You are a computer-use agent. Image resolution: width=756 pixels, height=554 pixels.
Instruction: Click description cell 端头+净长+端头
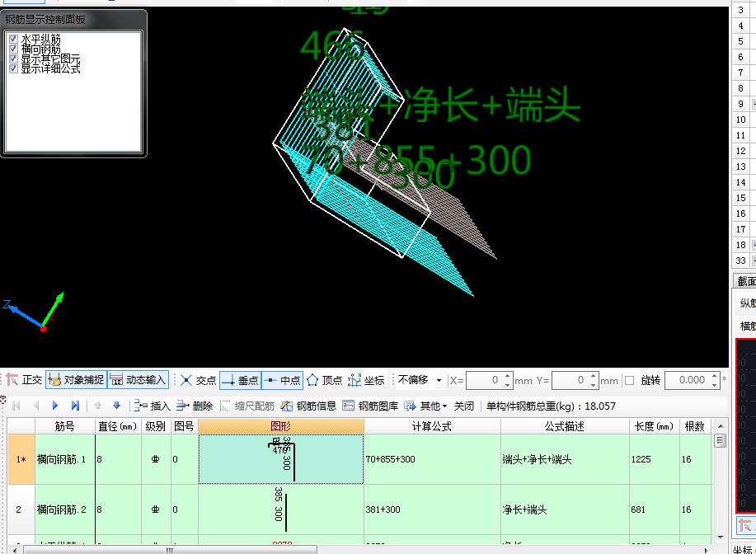point(565,459)
